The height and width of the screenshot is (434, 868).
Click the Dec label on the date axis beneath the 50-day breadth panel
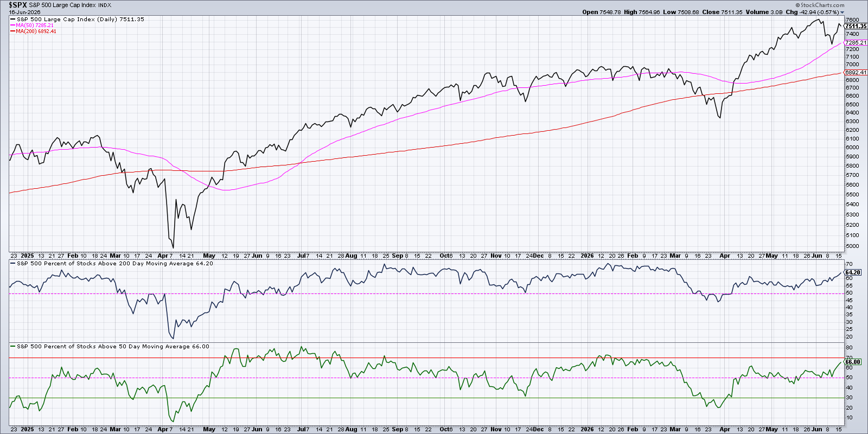click(538, 429)
